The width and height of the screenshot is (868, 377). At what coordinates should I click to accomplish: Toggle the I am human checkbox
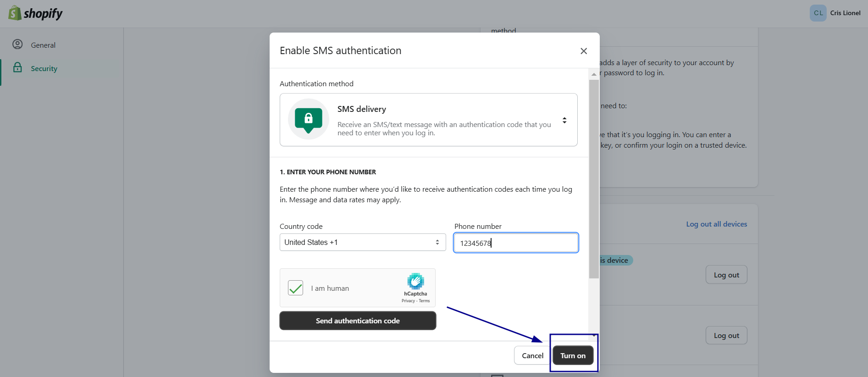coord(296,288)
